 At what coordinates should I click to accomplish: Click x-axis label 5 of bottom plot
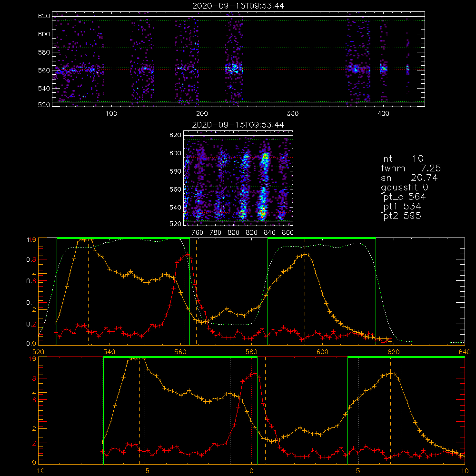358,471
